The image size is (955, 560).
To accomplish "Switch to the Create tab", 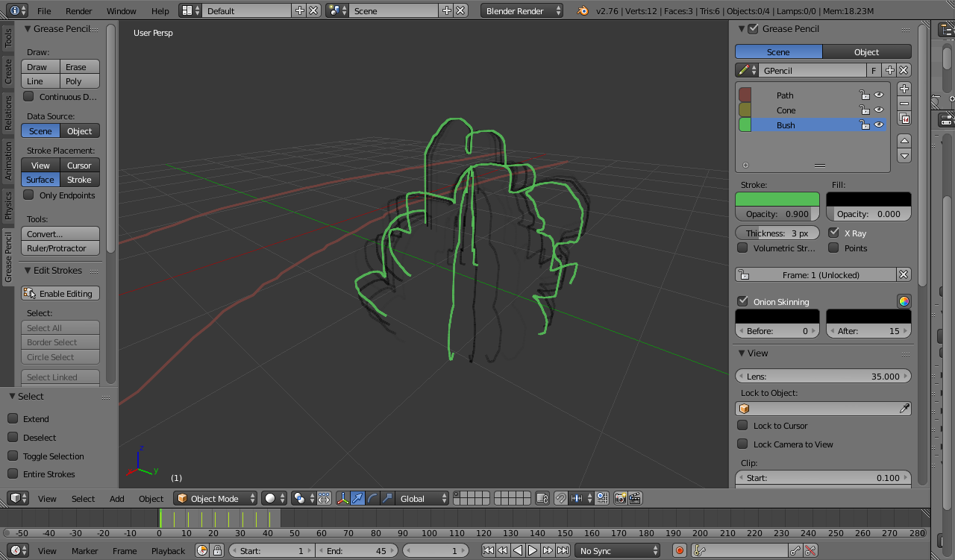I will click(x=8, y=72).
